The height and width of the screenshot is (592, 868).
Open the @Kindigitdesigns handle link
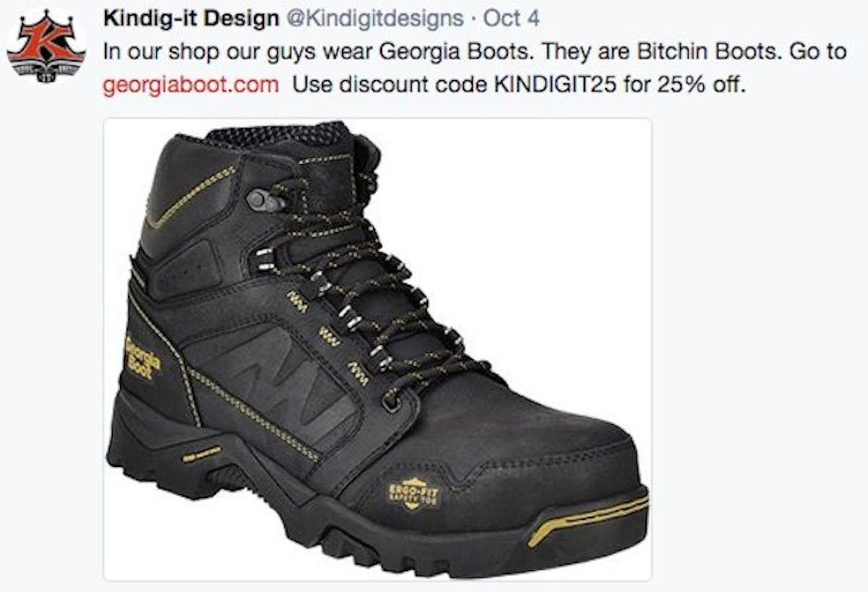(x=375, y=20)
